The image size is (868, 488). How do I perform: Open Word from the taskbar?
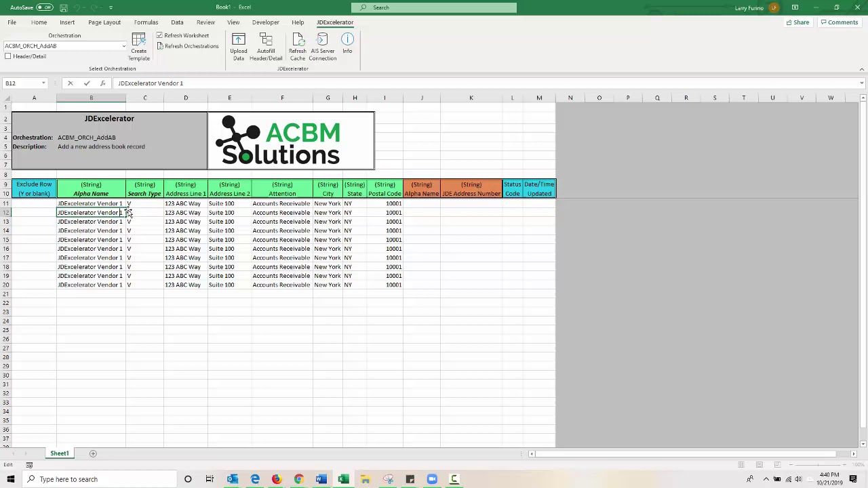pyautogui.click(x=321, y=479)
